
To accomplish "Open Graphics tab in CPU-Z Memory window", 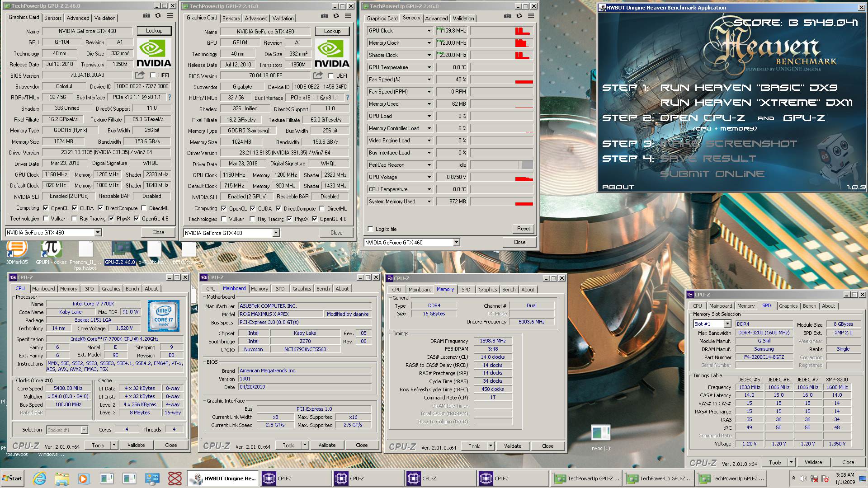I will click(x=487, y=290).
